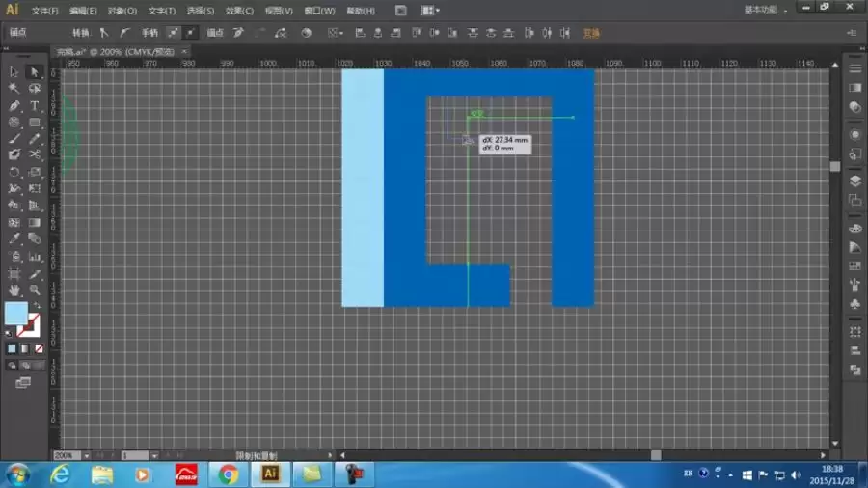Click the light blue fill swatch
Screen dimensions: 868x488
(x=16, y=312)
